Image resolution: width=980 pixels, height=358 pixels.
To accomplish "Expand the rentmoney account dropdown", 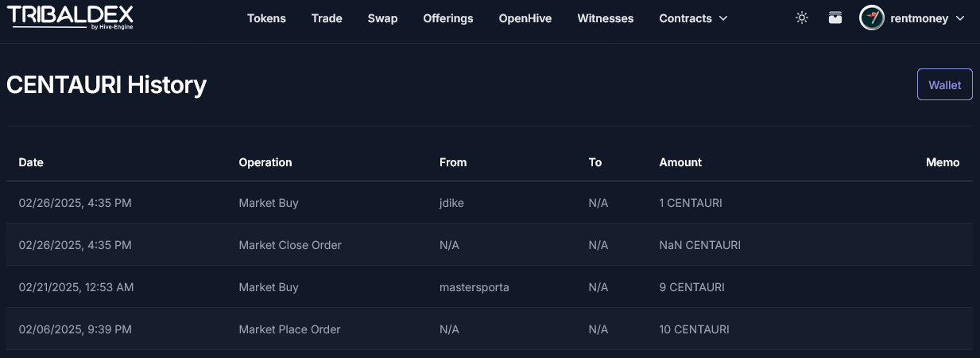I will tap(959, 18).
